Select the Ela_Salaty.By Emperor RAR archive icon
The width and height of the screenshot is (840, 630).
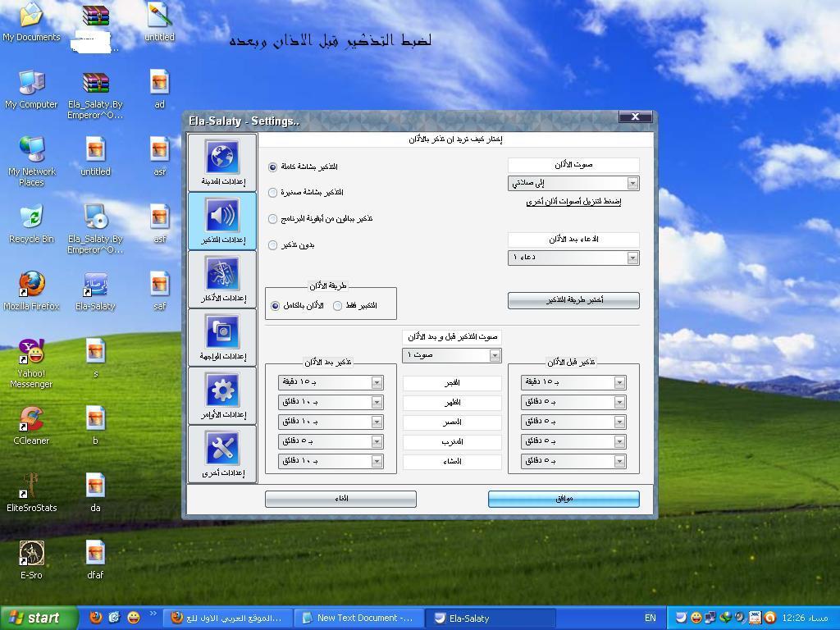(x=95, y=95)
